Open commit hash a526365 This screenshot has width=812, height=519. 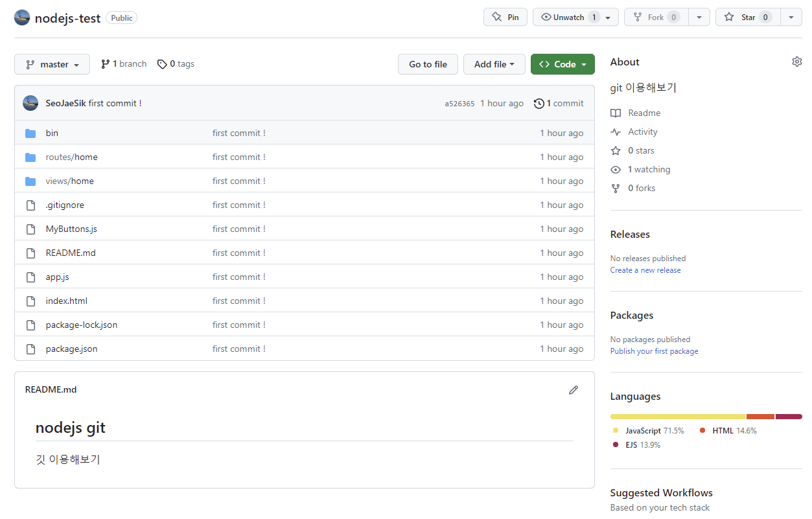coord(459,104)
